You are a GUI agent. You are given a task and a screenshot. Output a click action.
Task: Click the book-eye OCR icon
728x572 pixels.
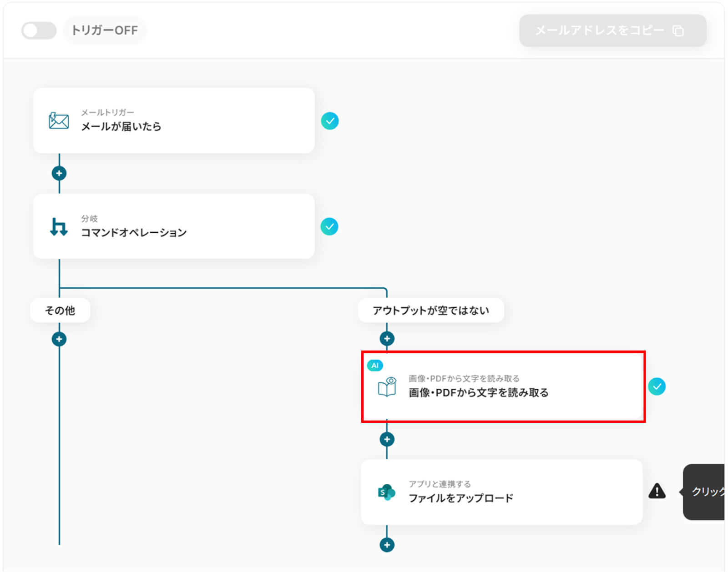(387, 386)
